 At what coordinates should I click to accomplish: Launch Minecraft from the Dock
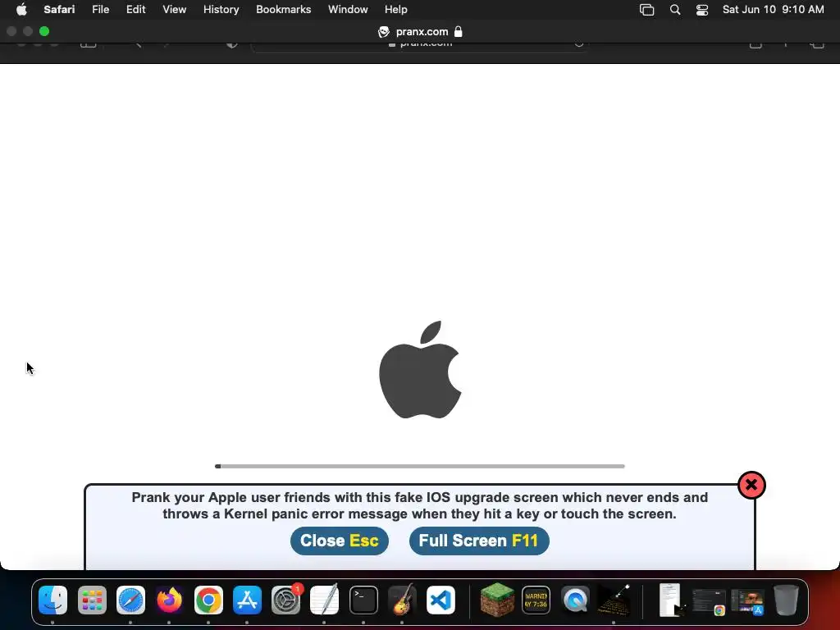497,600
